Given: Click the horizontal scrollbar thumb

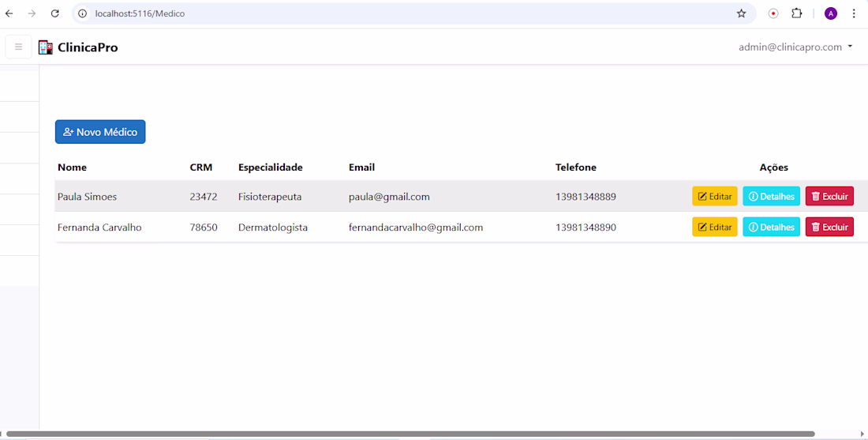Looking at the screenshot, I should point(410,434).
